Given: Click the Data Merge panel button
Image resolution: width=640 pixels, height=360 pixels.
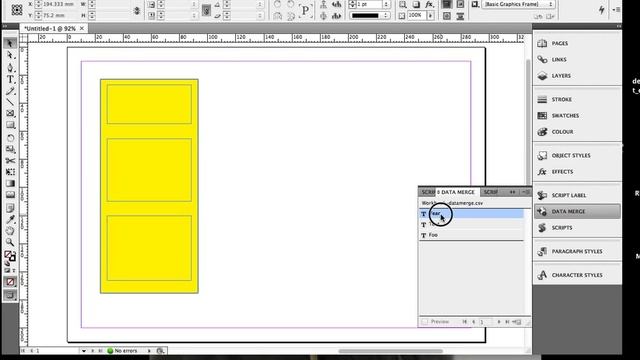Looking at the screenshot, I should pyautogui.click(x=577, y=211).
